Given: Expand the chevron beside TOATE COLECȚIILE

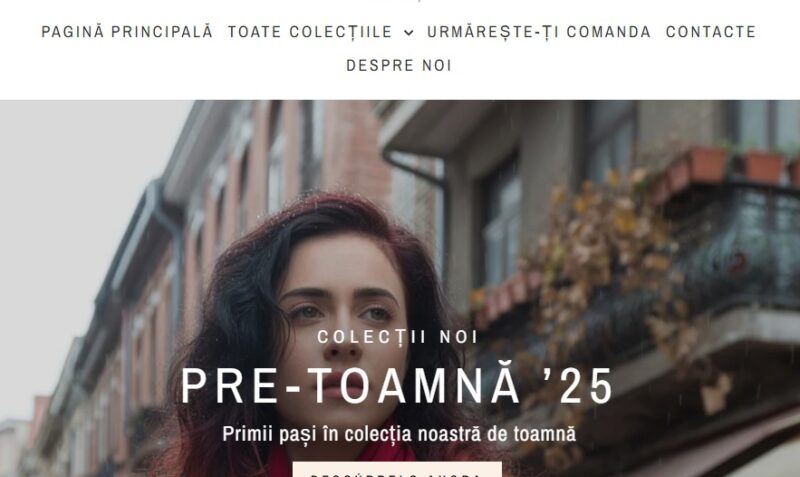Looking at the screenshot, I should coord(409,33).
